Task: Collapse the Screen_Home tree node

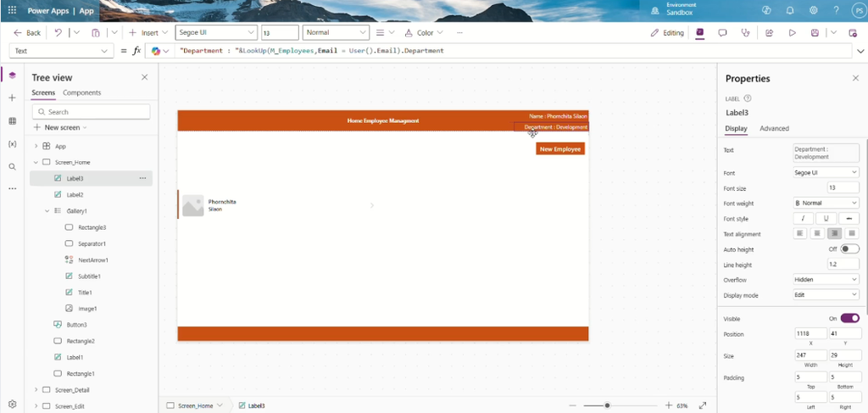Action: (x=36, y=162)
